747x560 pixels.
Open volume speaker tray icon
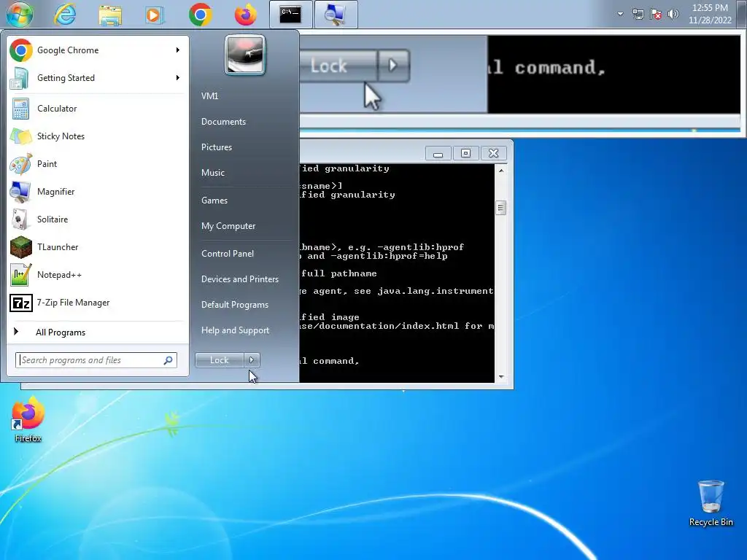coord(673,14)
